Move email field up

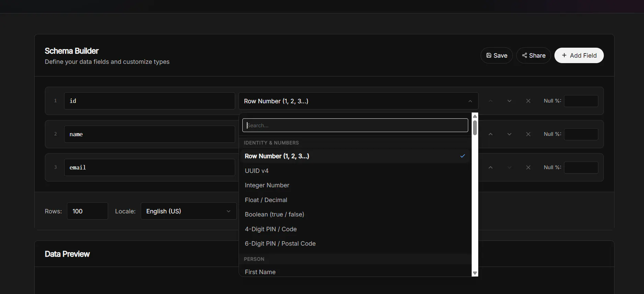(491, 167)
